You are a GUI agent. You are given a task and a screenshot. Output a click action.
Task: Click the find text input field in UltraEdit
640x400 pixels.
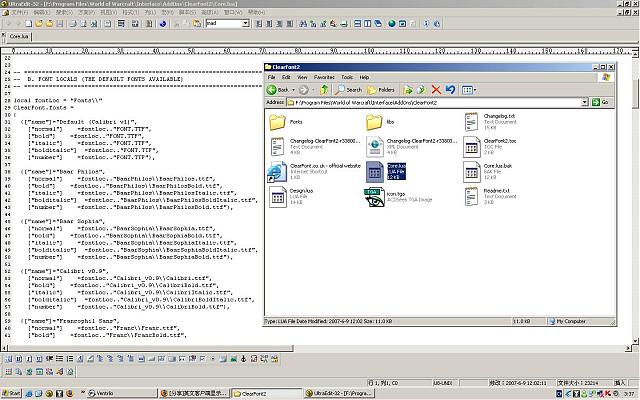tap(224, 23)
